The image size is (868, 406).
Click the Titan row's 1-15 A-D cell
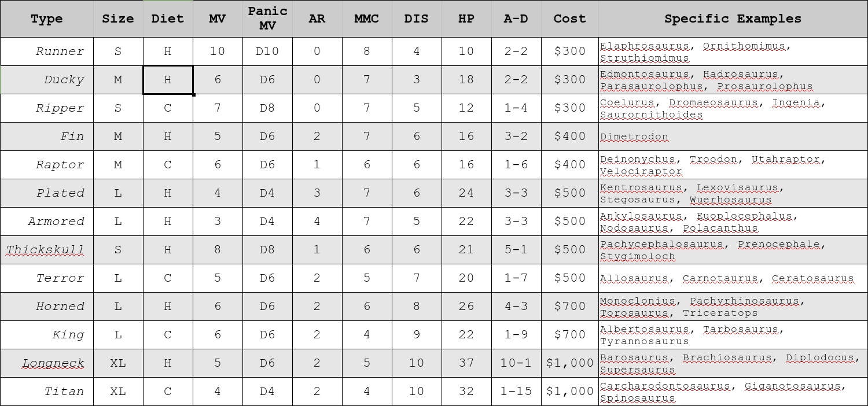point(516,392)
